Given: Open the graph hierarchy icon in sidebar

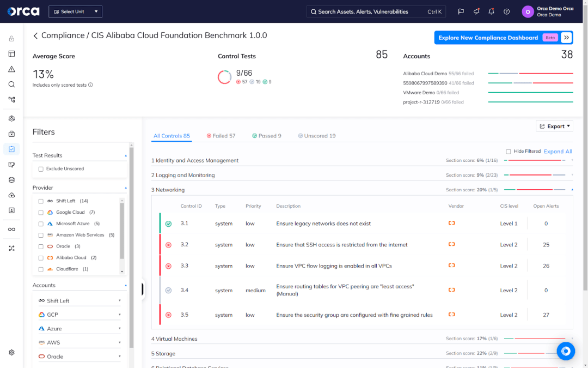Looking at the screenshot, I should coord(11,100).
